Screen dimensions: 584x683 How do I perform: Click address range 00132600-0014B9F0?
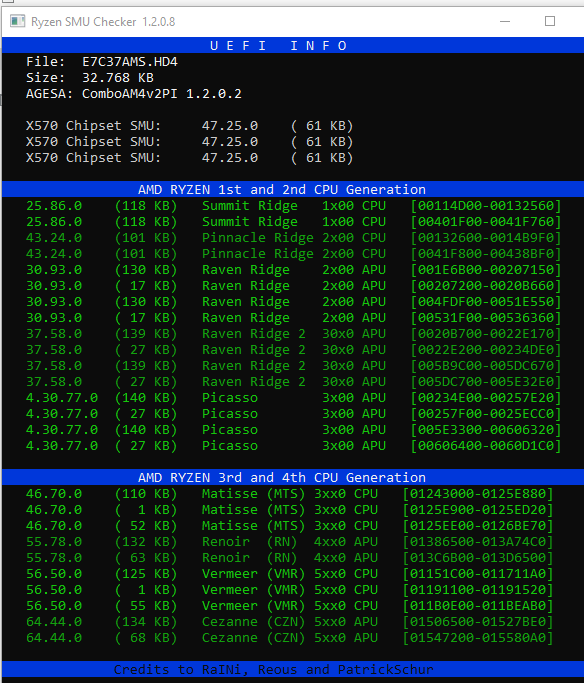(x=486, y=238)
